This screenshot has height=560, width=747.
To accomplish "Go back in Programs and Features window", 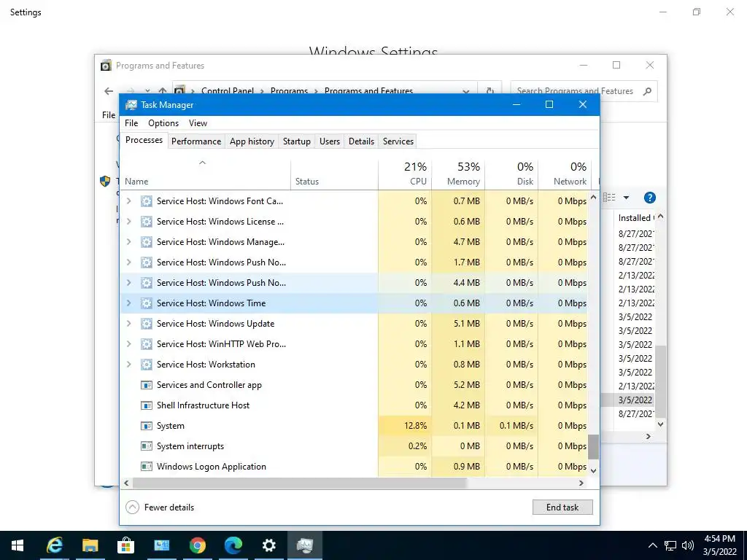I will coord(109,91).
